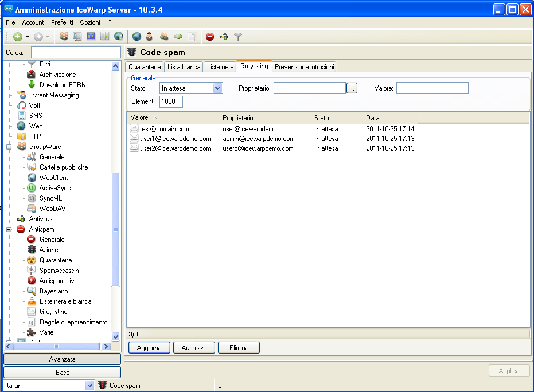Switch to the Lista nera tab
The image size is (534, 392).
pos(220,67)
